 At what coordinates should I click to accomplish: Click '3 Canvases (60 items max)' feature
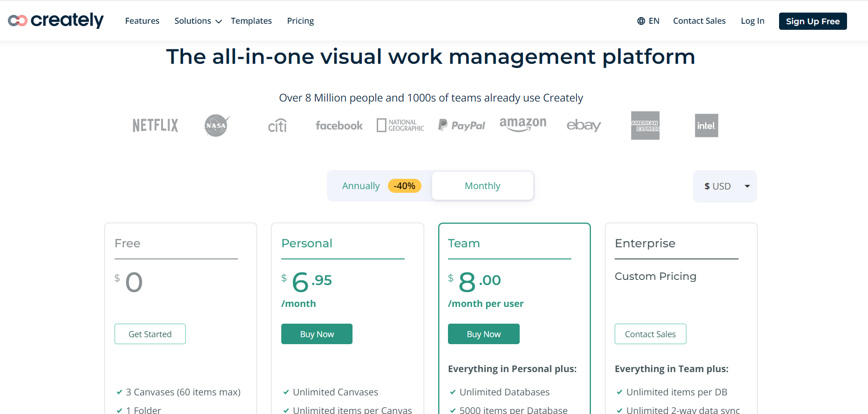183,392
